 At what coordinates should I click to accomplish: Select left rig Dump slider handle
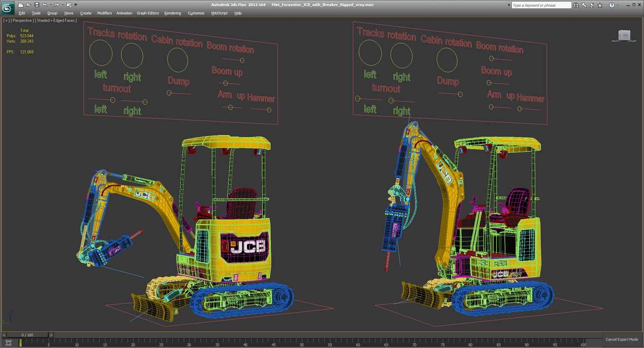(x=169, y=93)
